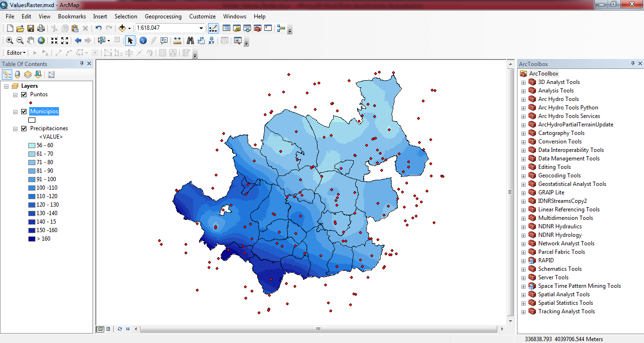Click the Add Data button
The height and width of the screenshot is (343, 644).
[122, 28]
